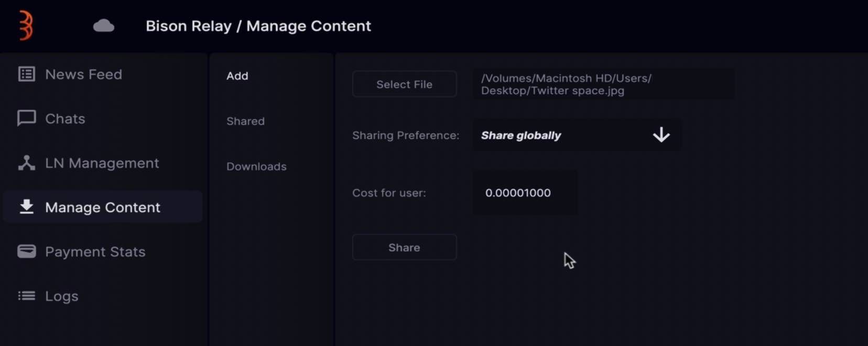Click the LN Management network icon

pos(27,163)
